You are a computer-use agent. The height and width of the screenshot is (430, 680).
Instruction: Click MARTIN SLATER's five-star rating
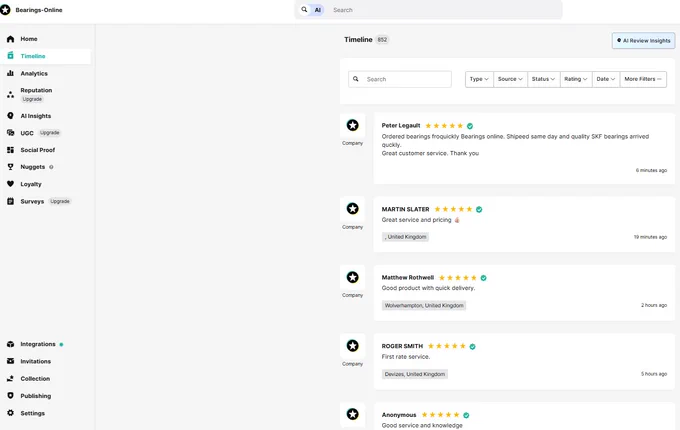453,209
